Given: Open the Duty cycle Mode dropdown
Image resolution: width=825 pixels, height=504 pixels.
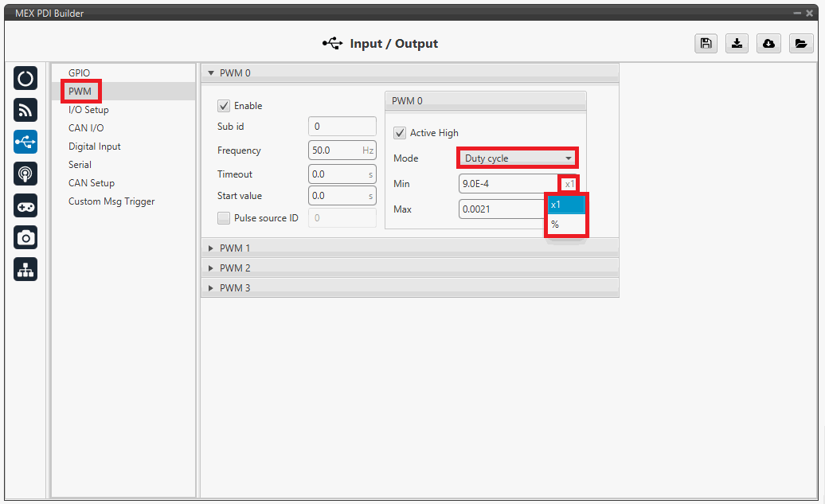Looking at the screenshot, I should tap(518, 158).
